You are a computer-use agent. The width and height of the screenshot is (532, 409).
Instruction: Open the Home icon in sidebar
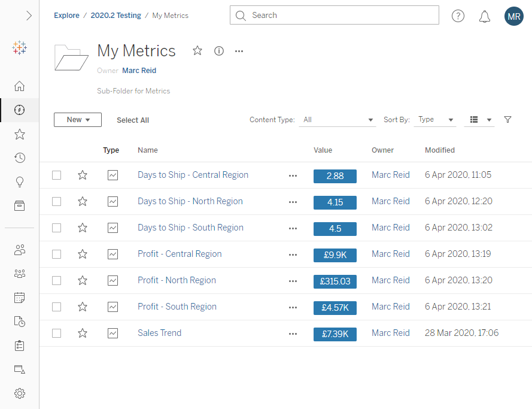coord(20,86)
